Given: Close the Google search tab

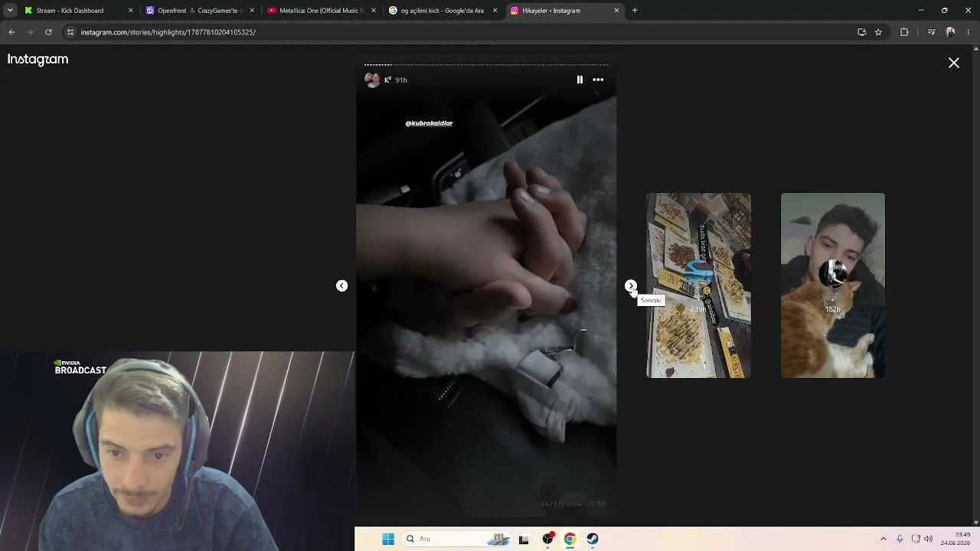Looking at the screenshot, I should pyautogui.click(x=495, y=11).
